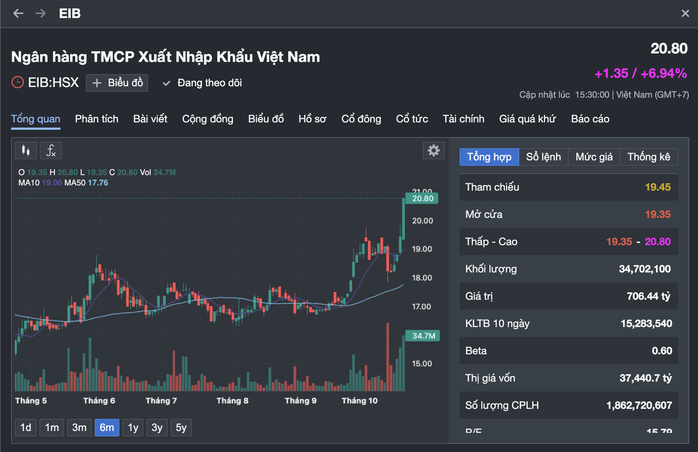Set chart range to 3y
Image resolution: width=698 pixels, height=452 pixels.
point(157,428)
